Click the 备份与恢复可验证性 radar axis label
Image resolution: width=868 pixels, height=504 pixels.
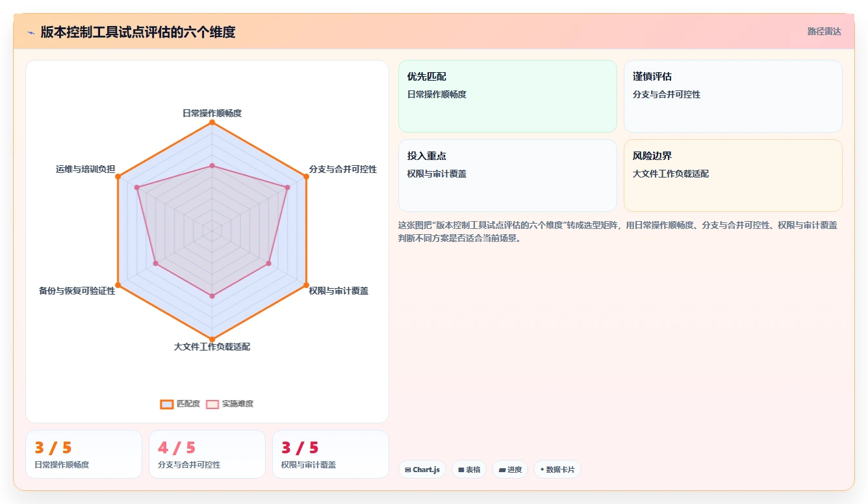[77, 291]
